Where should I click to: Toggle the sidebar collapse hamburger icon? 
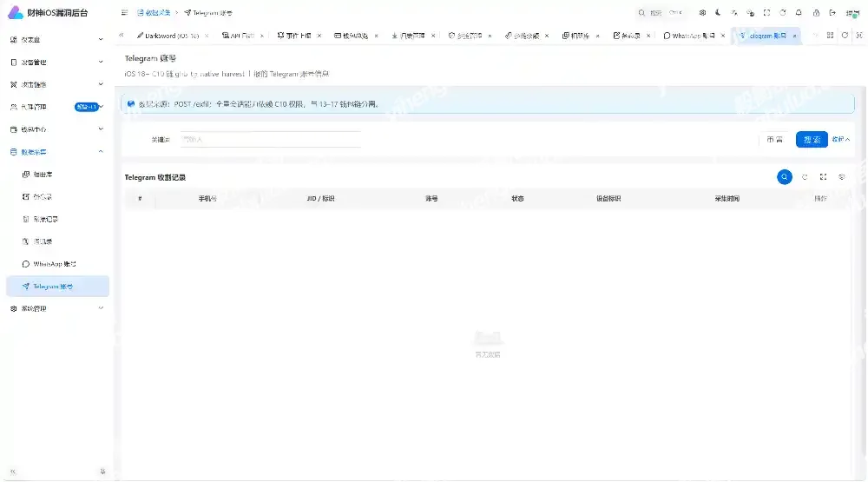(124, 13)
